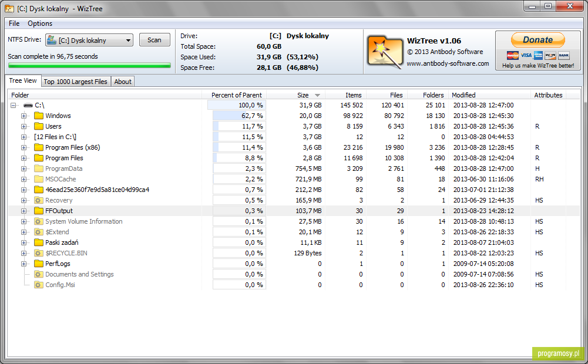Click the Config.Msi folder icon

39,285
